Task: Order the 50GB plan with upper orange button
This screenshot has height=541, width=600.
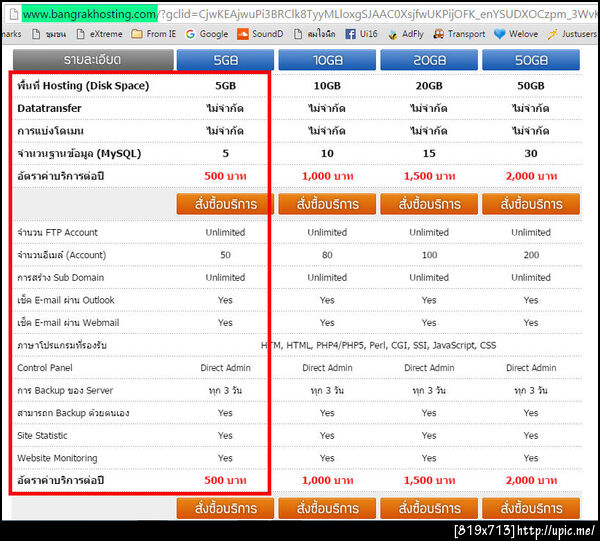Action: pyautogui.click(x=531, y=204)
